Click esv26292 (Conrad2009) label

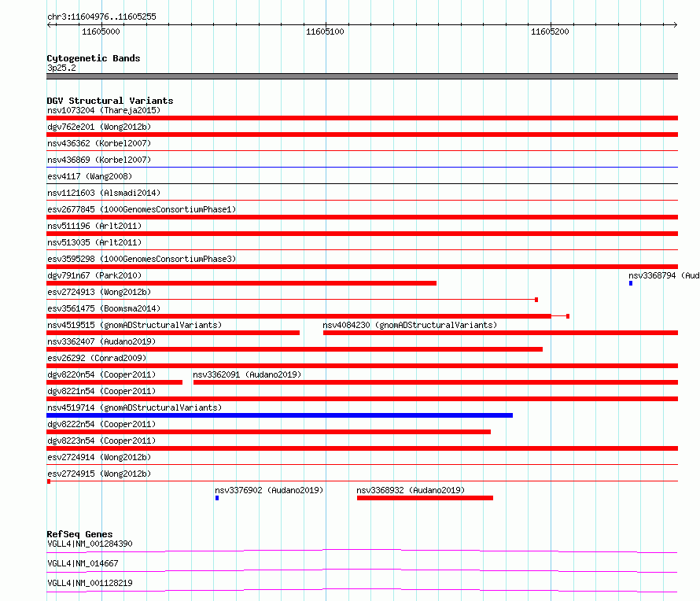click(97, 358)
